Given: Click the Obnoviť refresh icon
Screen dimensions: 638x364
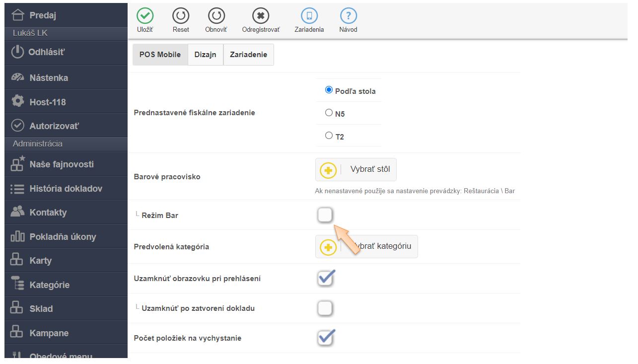Looking at the screenshot, I should [x=216, y=16].
